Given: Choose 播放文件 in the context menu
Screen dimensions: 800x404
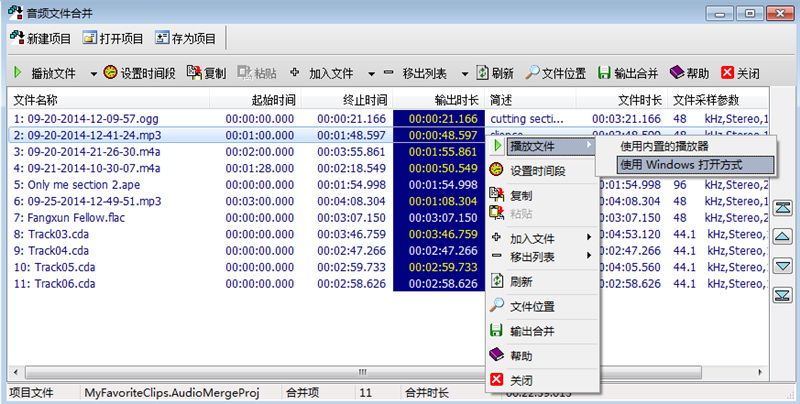Looking at the screenshot, I should click(x=542, y=146).
